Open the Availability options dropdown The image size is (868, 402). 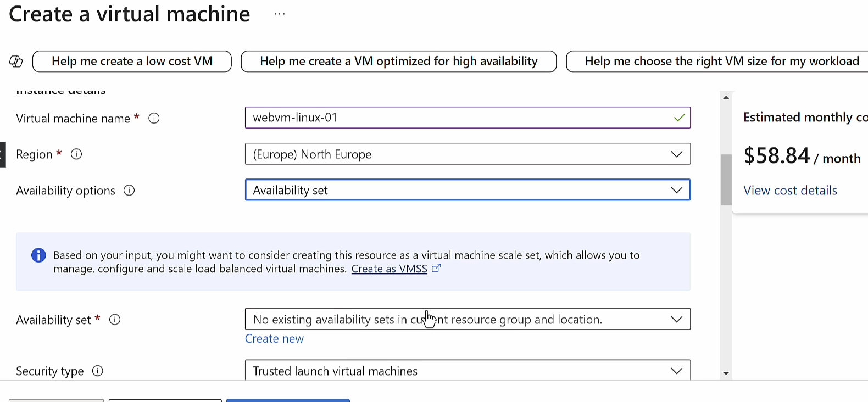467,191
